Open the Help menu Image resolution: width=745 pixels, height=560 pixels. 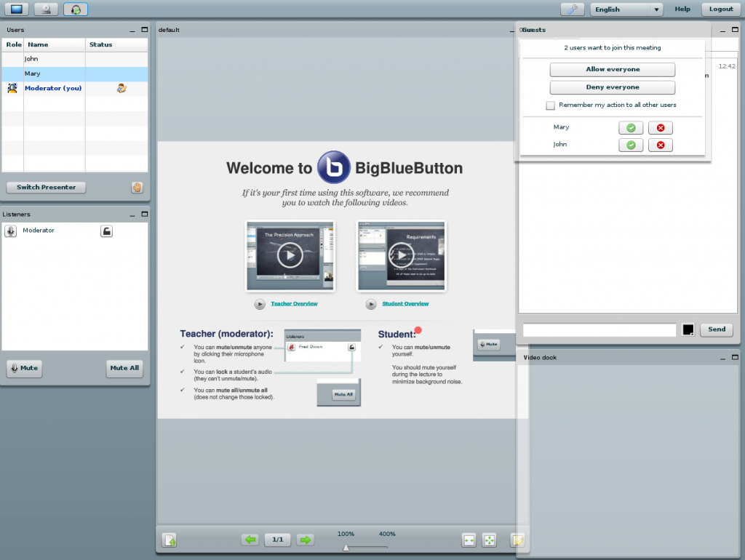click(682, 9)
